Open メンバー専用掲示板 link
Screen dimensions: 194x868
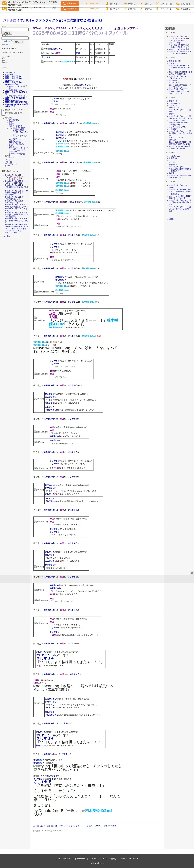[x=16, y=144]
